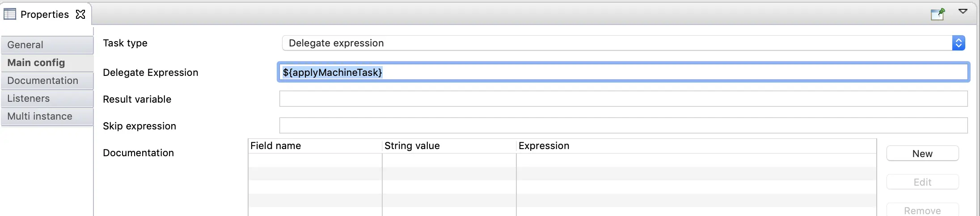
Task: Focus the Result variable text field
Action: pos(623,99)
